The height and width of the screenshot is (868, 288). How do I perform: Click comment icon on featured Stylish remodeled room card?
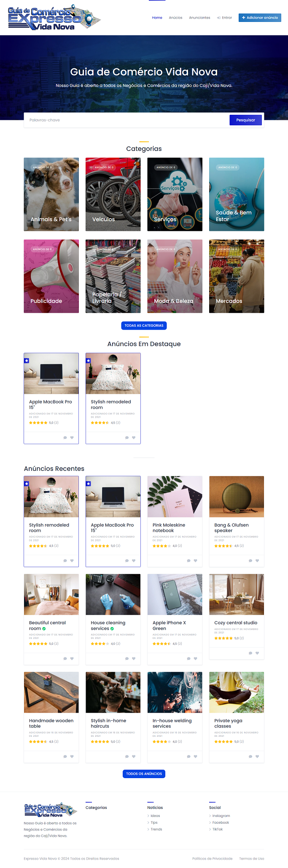[x=127, y=438]
